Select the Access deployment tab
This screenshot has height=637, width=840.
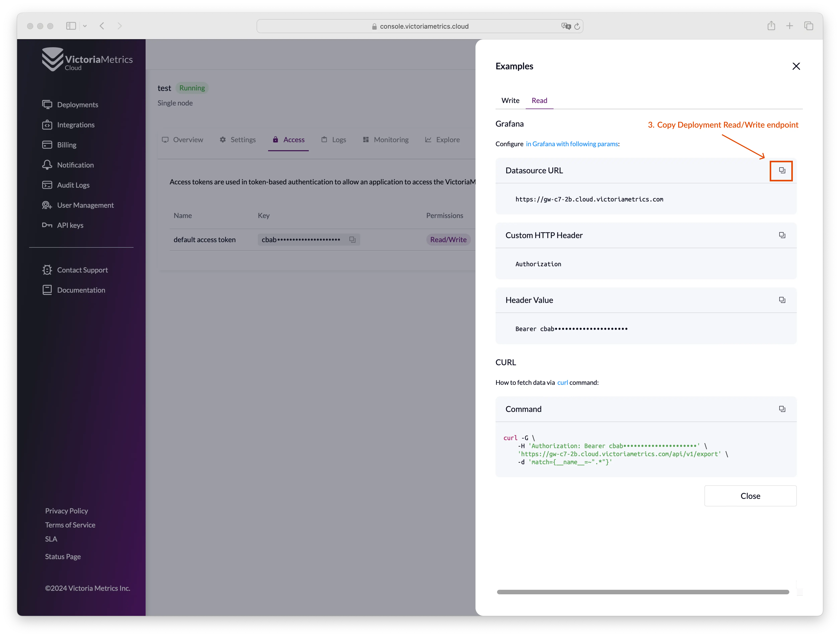pyautogui.click(x=288, y=140)
